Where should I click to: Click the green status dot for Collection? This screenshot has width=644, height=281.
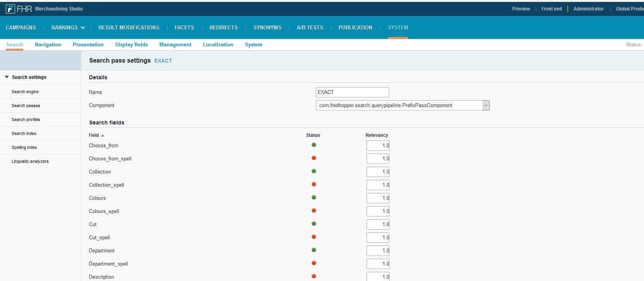coord(314,171)
